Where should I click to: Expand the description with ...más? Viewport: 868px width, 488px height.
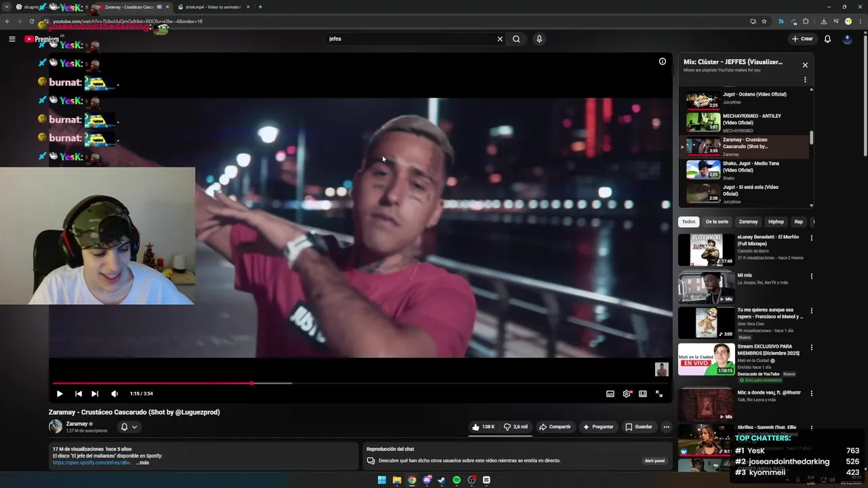[x=142, y=462]
